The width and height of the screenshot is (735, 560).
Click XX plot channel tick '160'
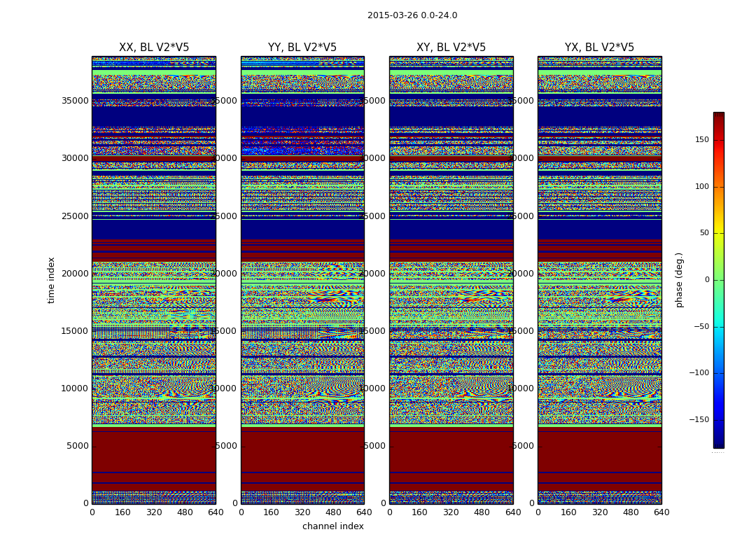[122, 512]
